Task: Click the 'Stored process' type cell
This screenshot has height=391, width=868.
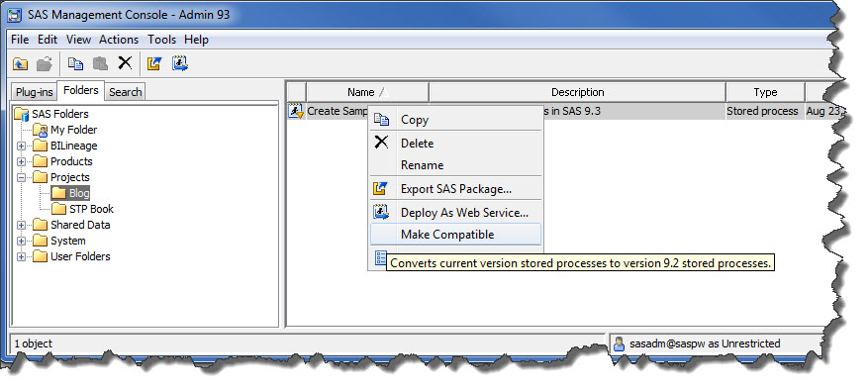Action: (762, 111)
